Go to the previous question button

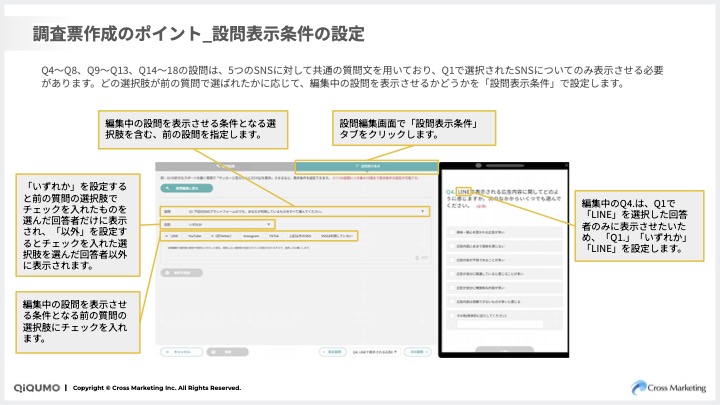tap(333, 352)
